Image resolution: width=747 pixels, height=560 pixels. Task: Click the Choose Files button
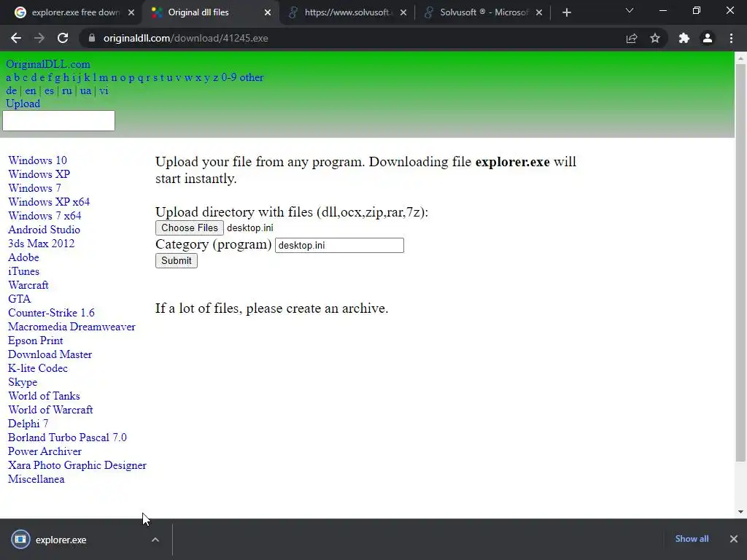tap(190, 227)
